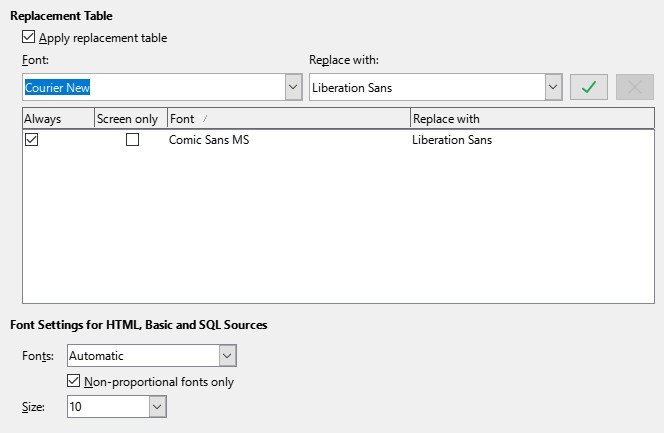Sort by the Screen only column header
This screenshot has width=664, height=433.
click(131, 119)
